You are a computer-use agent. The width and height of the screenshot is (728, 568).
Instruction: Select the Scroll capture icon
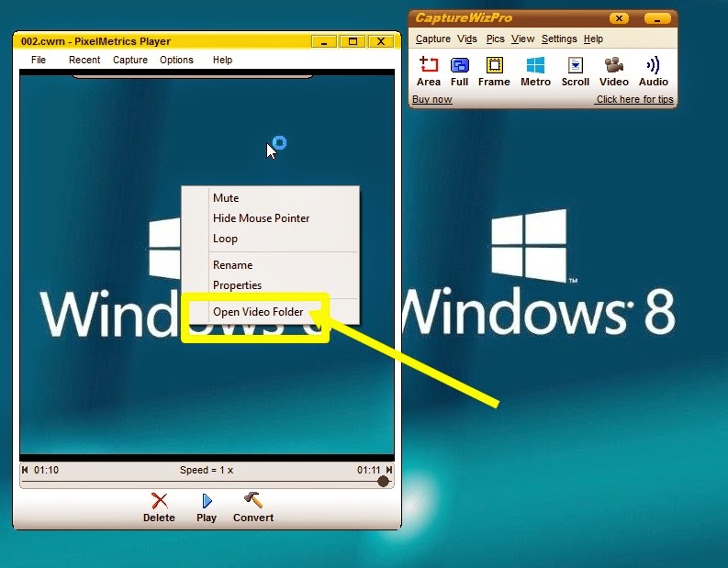coord(576,72)
